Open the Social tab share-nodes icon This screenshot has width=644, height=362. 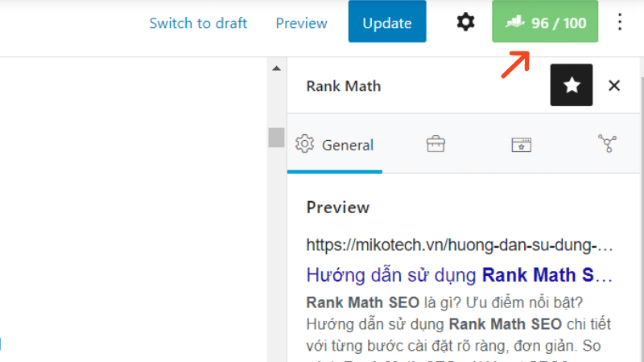607,145
